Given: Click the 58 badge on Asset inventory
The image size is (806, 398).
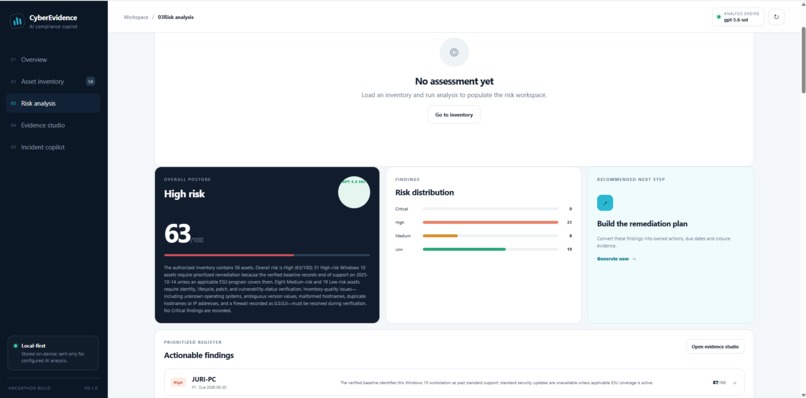Looking at the screenshot, I should 90,81.
